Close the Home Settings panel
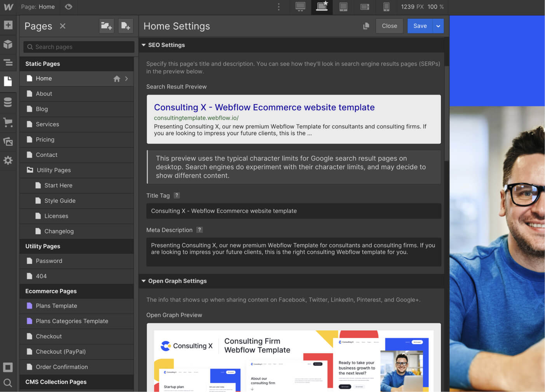Viewport: 545px width, 392px height. coord(389,26)
